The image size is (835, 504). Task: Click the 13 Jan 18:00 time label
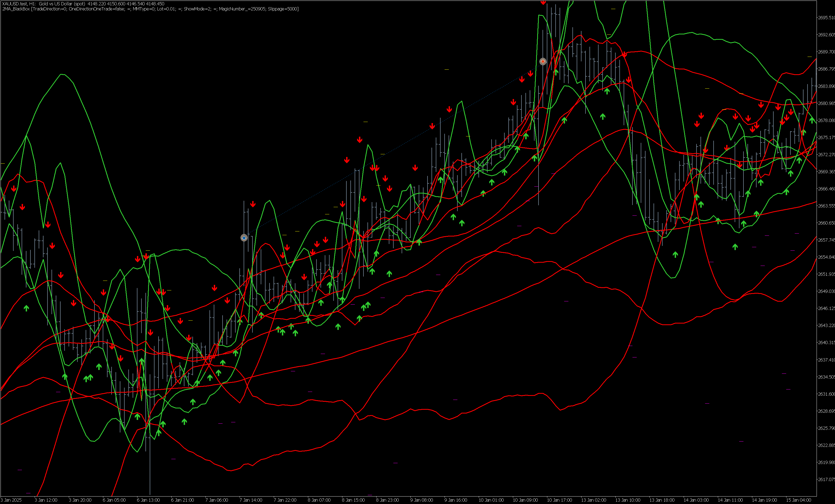point(662,500)
